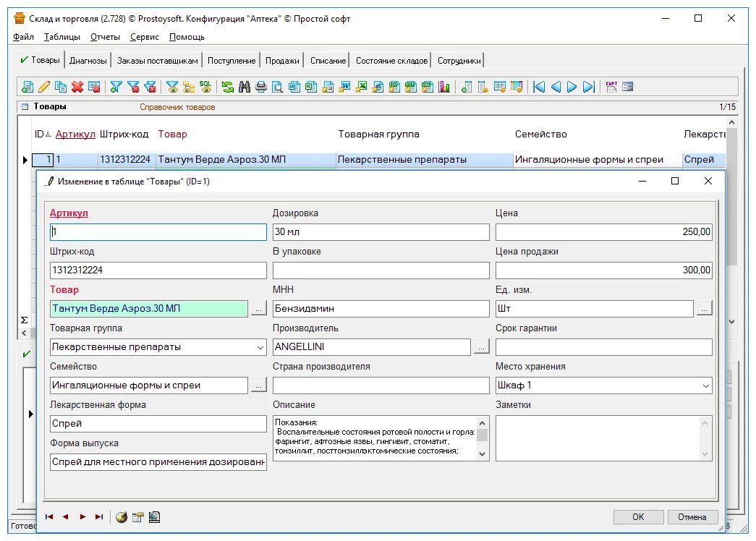
Task: Click the export to TXT icon
Action: tap(411, 87)
